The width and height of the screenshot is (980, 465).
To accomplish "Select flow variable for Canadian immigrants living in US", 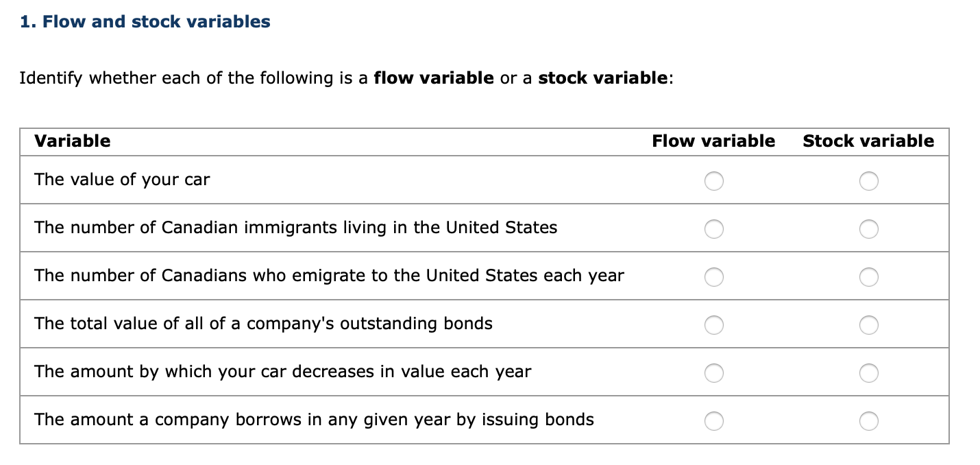I will pos(713,229).
